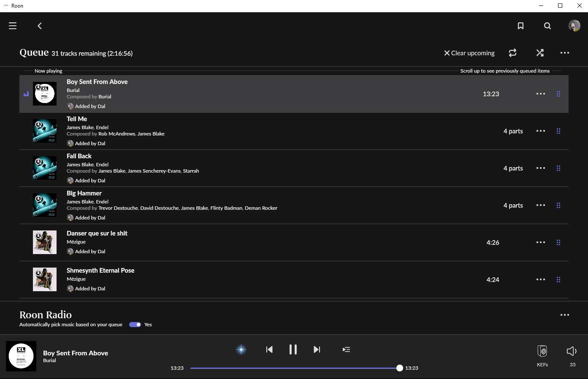The image size is (588, 379).
Task: Open Flinty Badman composer link
Action: click(226, 208)
